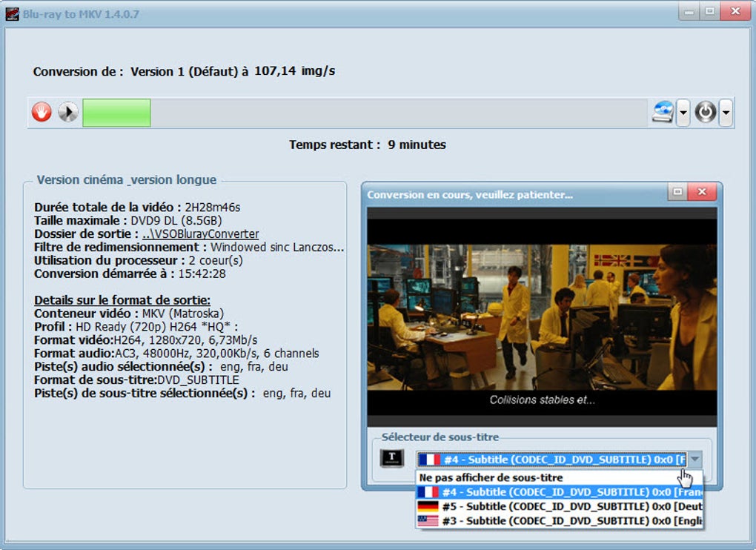Click 'Filtre de redimensionnement' line
This screenshot has width=756, height=550.
coord(189,248)
